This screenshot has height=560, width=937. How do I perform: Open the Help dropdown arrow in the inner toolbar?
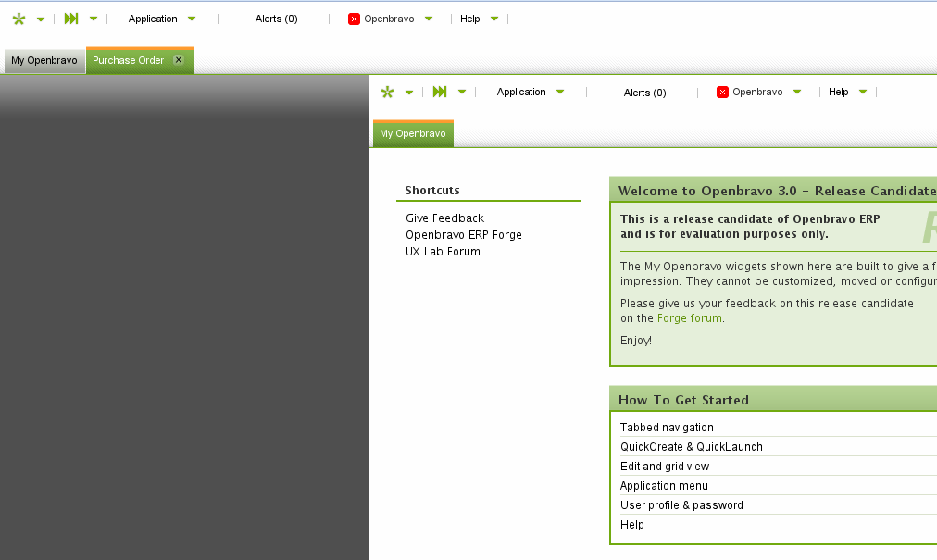(863, 92)
